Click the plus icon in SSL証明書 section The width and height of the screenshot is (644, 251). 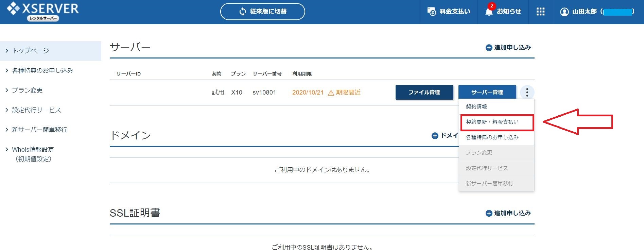[x=489, y=214]
